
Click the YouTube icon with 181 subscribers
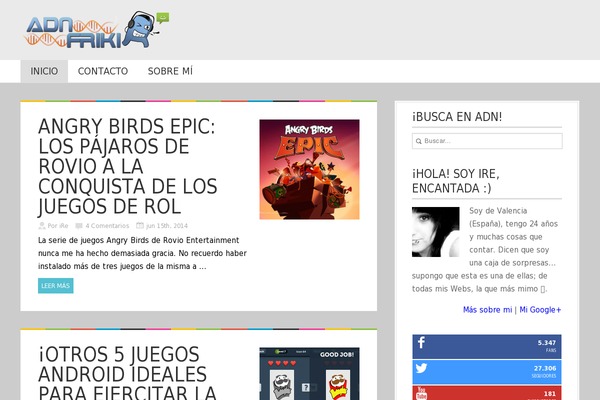click(x=421, y=393)
